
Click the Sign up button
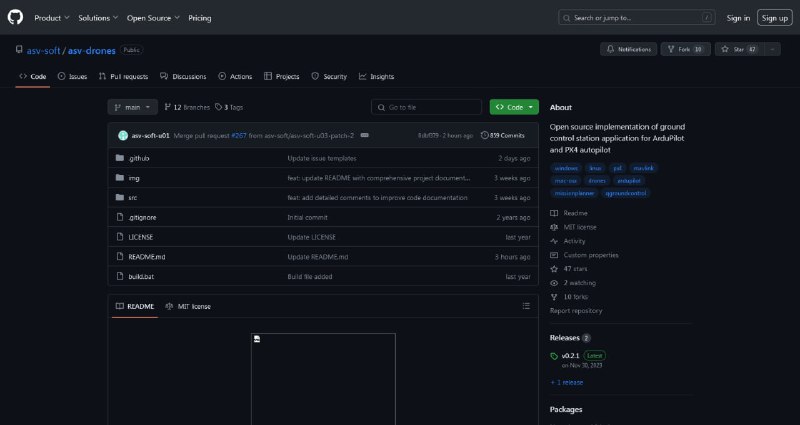(774, 18)
